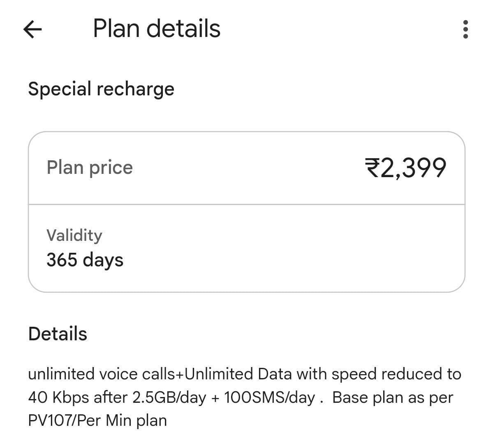Image resolution: width=493 pixels, height=448 pixels.
Task: Click the '2.5GB/day' data limit text
Action: [169, 397]
